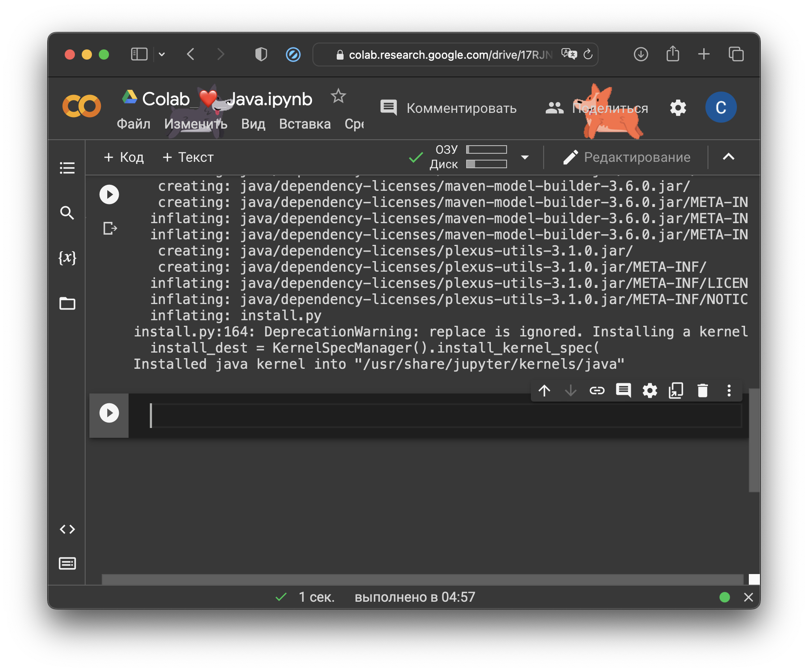This screenshot has height=672, width=808.
Task: Open the privacy shield report
Action: click(x=261, y=55)
